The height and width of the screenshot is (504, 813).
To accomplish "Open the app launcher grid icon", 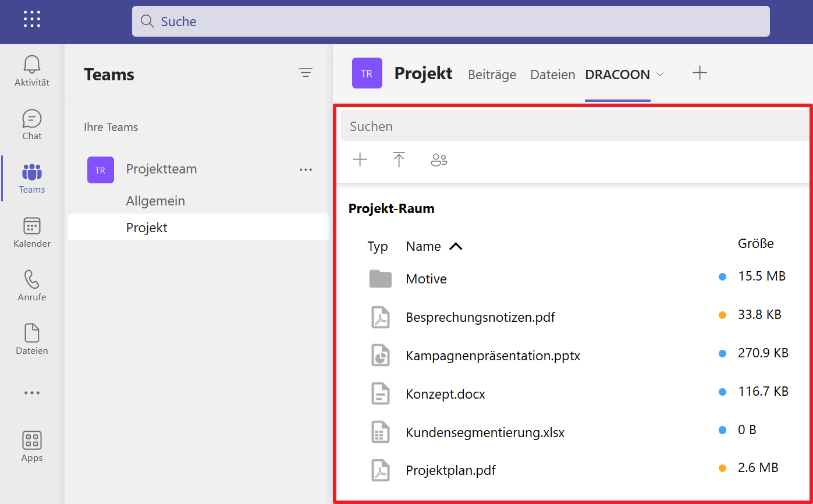I will click(x=32, y=19).
